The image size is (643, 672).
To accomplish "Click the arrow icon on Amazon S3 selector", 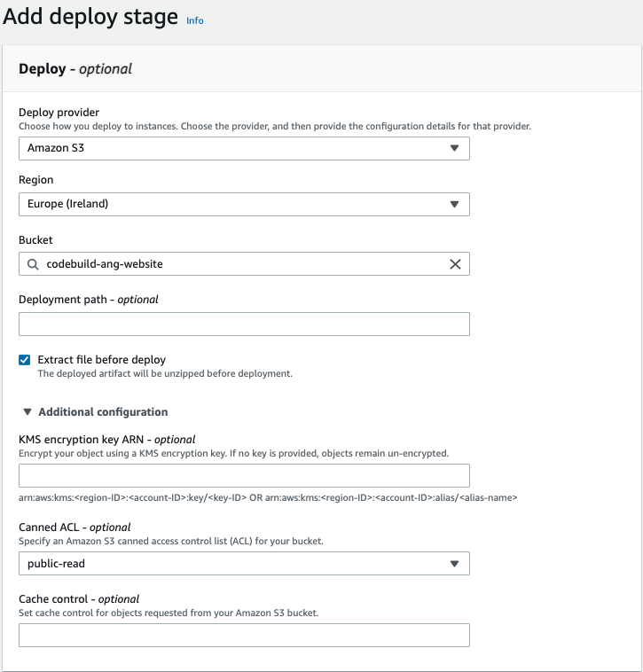I will pos(454,148).
